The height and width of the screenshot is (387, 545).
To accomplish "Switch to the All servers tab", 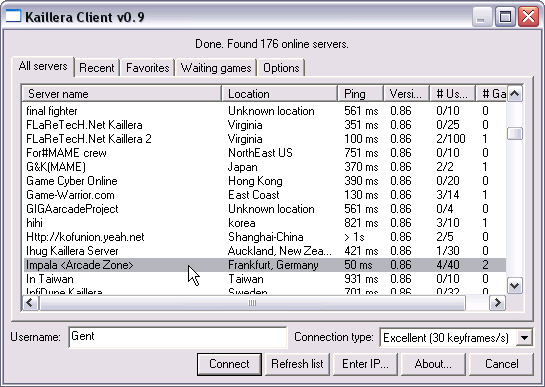I will pos(43,66).
